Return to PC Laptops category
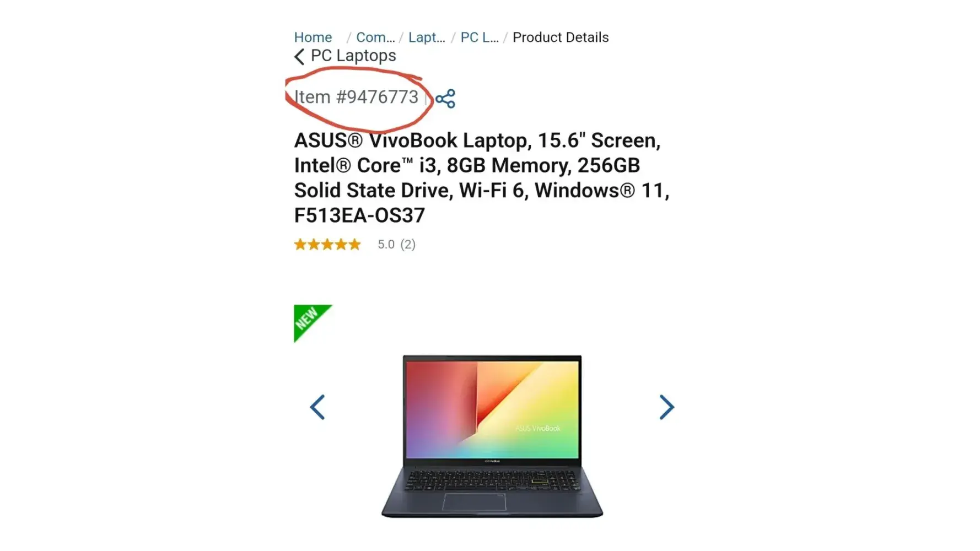The width and height of the screenshot is (980, 551). pyautogui.click(x=353, y=56)
